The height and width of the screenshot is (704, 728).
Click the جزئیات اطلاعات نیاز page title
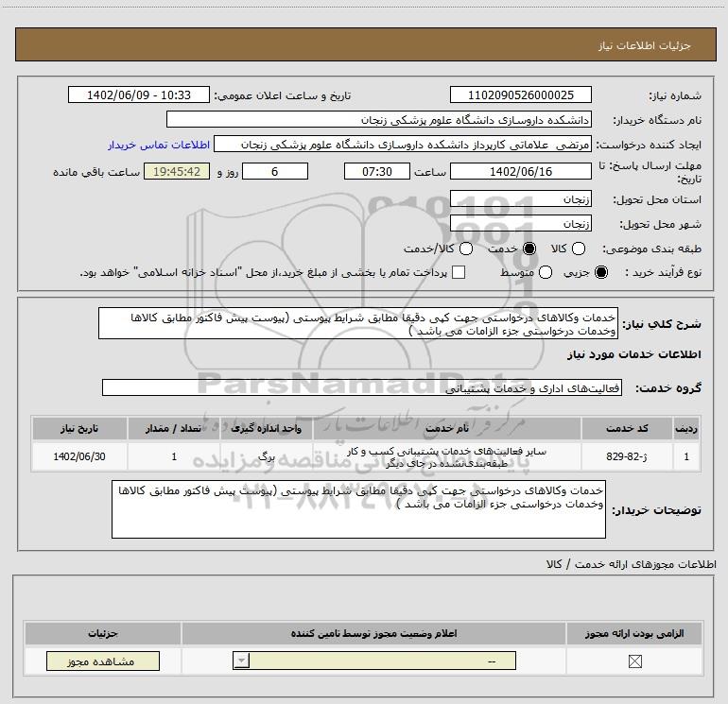point(644,45)
